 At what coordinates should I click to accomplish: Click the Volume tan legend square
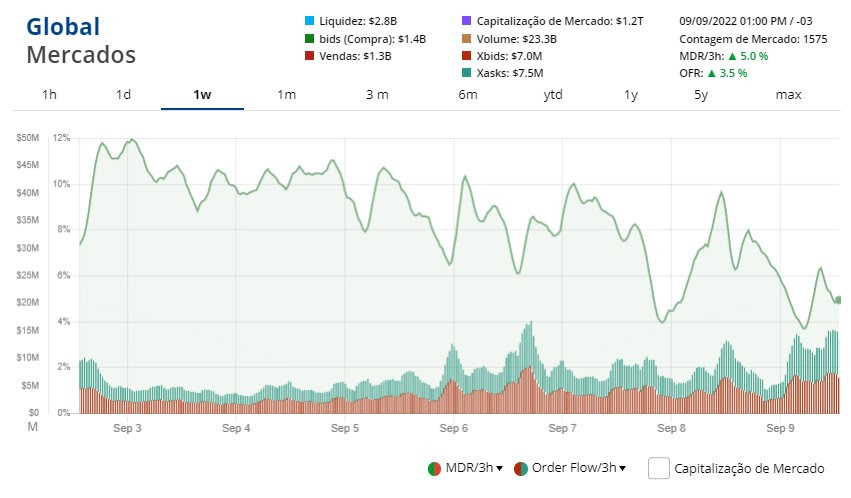(x=468, y=39)
